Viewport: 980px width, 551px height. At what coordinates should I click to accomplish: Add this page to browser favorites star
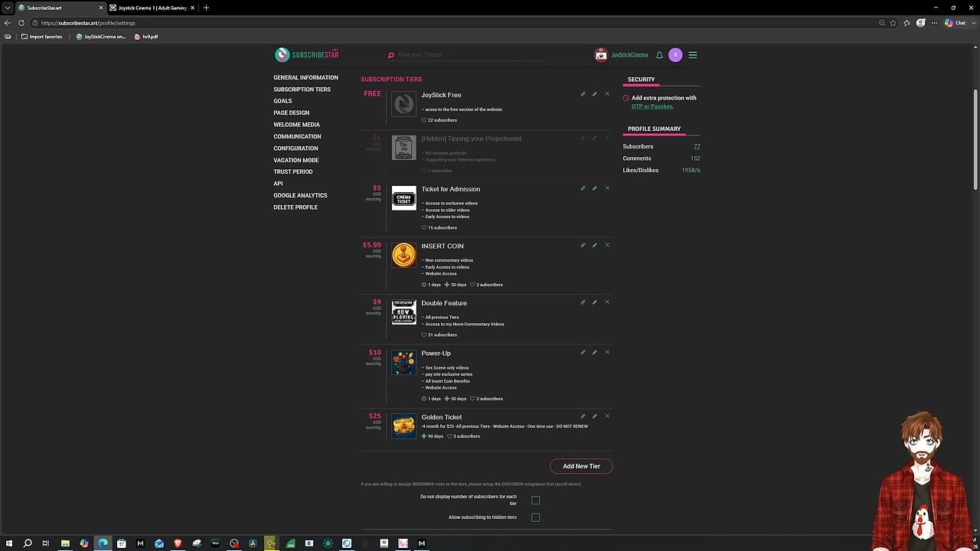pyautogui.click(x=893, y=23)
